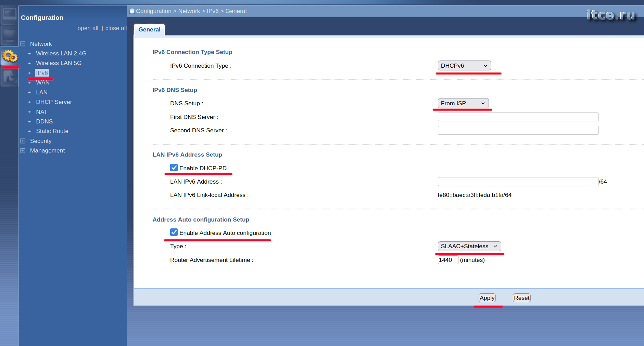
Task: Click the link-local address fe80::baec:a3ff:feda:b1fa/64
Action: click(x=475, y=195)
